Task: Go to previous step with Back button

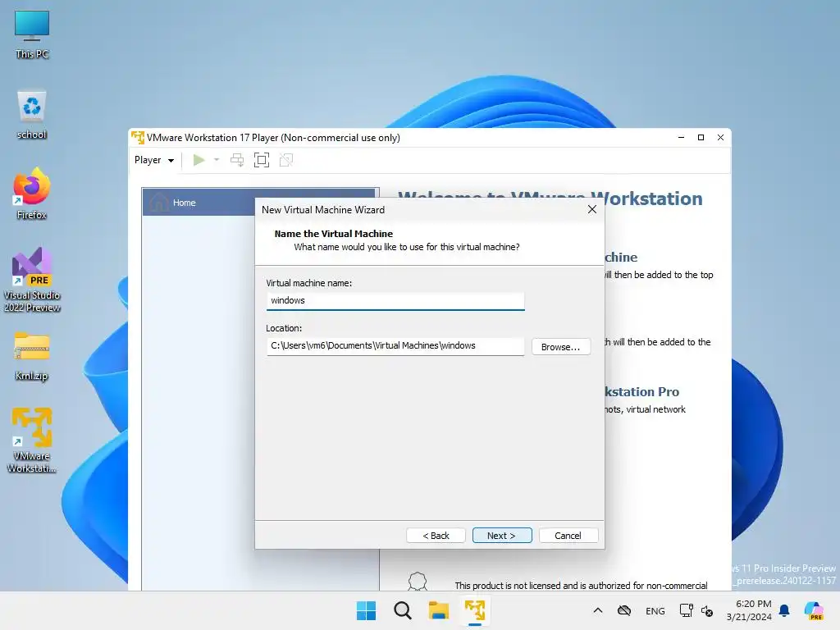Action: (436, 536)
